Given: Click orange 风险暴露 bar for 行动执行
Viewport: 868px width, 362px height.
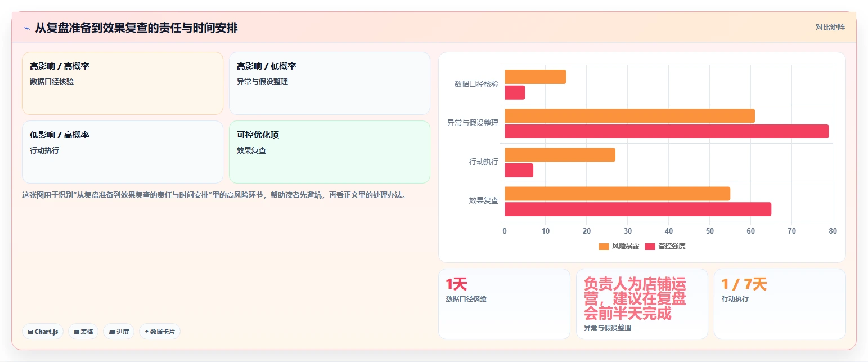Looking at the screenshot, I should pyautogui.click(x=560, y=155).
